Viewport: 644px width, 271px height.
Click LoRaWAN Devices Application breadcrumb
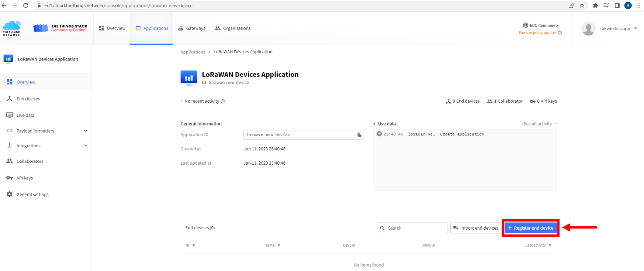[243, 52]
